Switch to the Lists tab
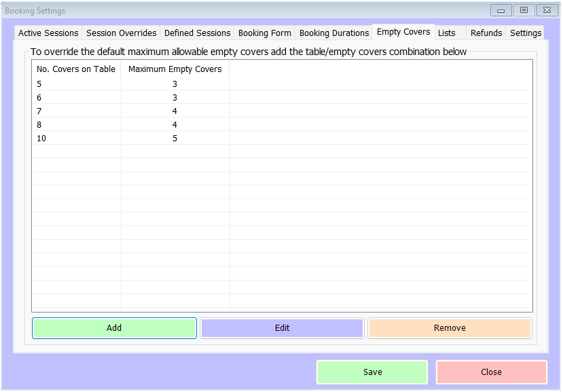Screen dimensions: 563x392 447,33
